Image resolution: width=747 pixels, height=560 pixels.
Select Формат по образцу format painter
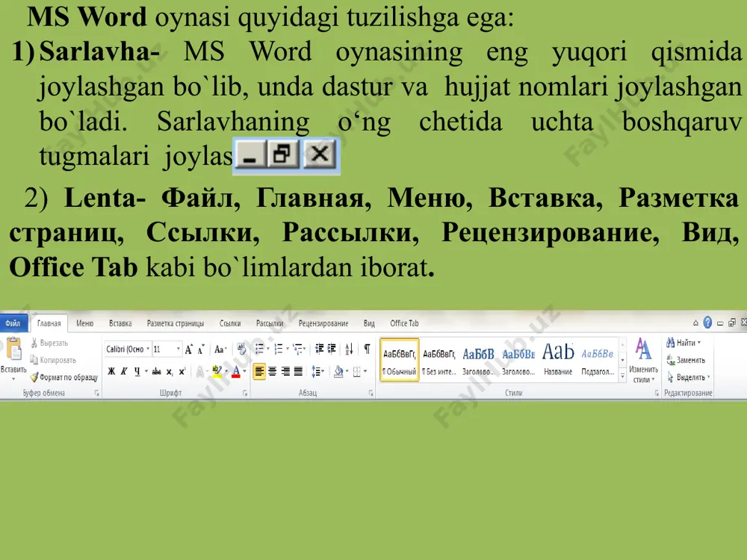(63, 377)
